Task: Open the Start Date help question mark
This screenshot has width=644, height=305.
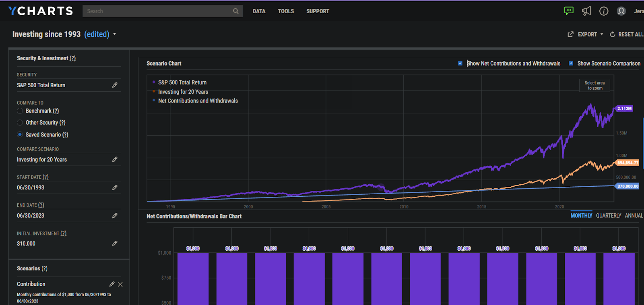Action: (45, 177)
